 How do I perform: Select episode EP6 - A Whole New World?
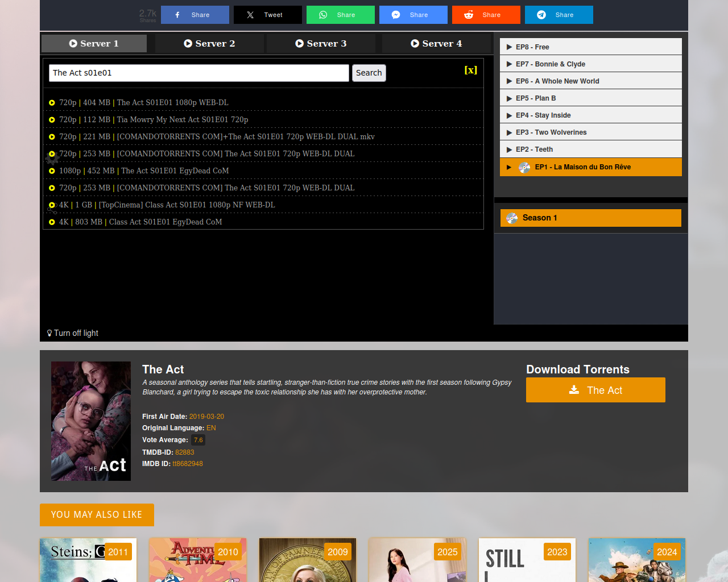[x=591, y=81]
